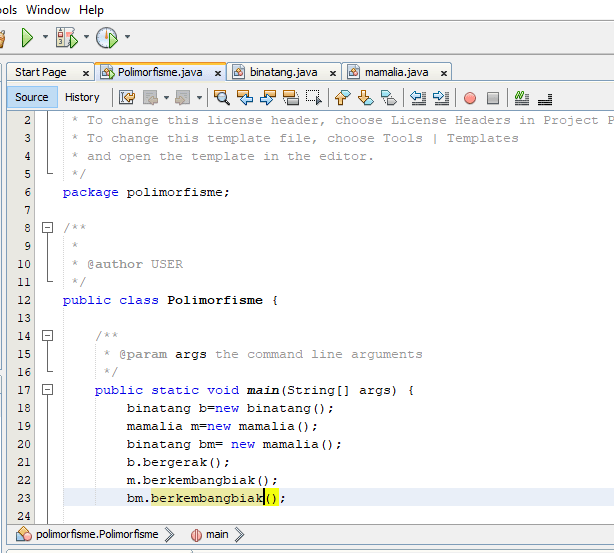Open the Debug Project dropdown arrow
Screen dimensions: 614x553
86,38
